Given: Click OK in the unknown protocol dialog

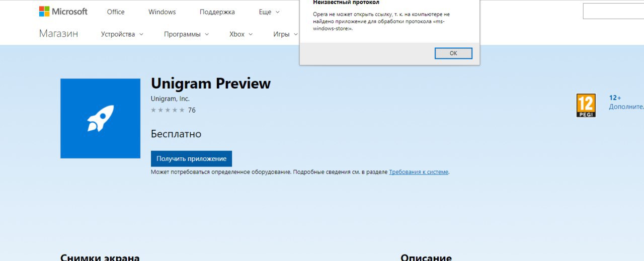Looking at the screenshot, I should coord(453,53).
